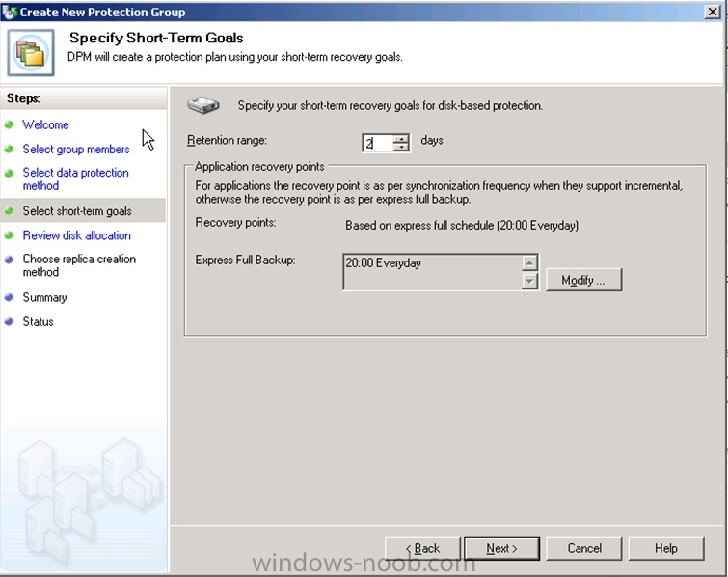Select the Summary step
Viewport: 728px width, 577px height.
tap(44, 297)
